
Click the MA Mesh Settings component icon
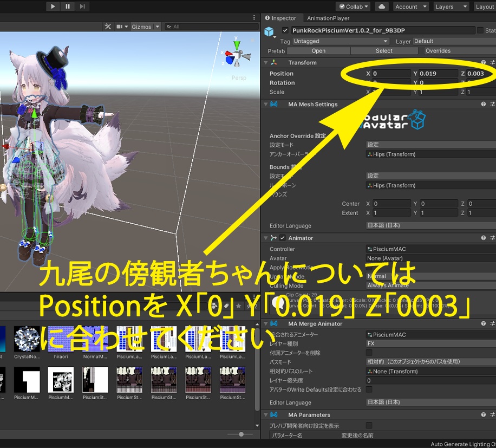tap(274, 104)
